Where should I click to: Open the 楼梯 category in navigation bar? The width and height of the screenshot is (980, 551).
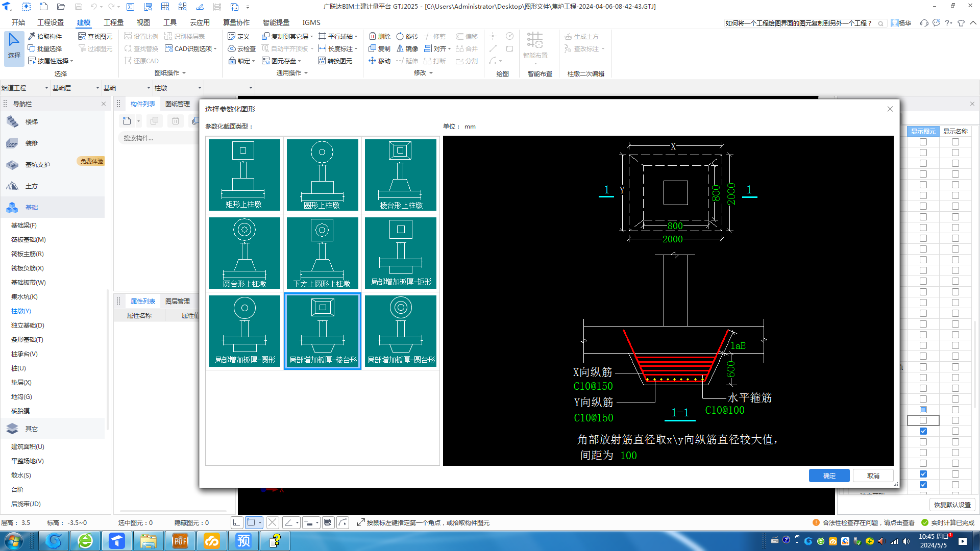point(53,121)
